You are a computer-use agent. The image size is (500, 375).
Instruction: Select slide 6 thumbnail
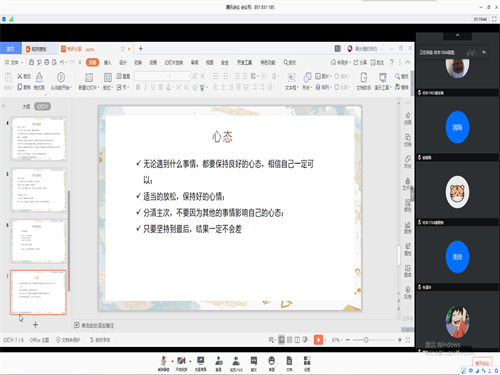(38, 241)
